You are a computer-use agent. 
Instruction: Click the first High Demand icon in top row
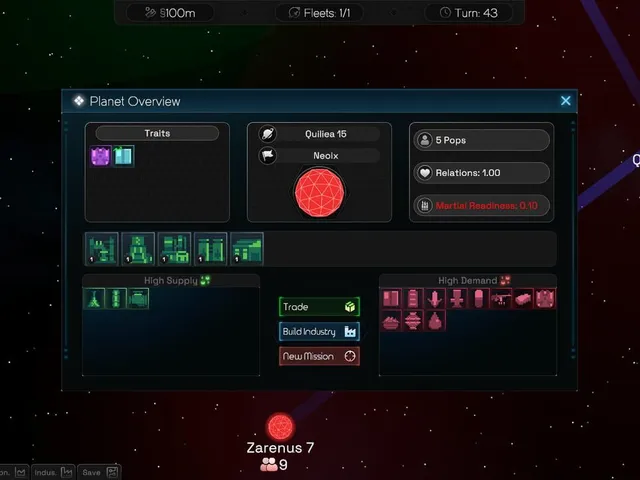tap(391, 298)
